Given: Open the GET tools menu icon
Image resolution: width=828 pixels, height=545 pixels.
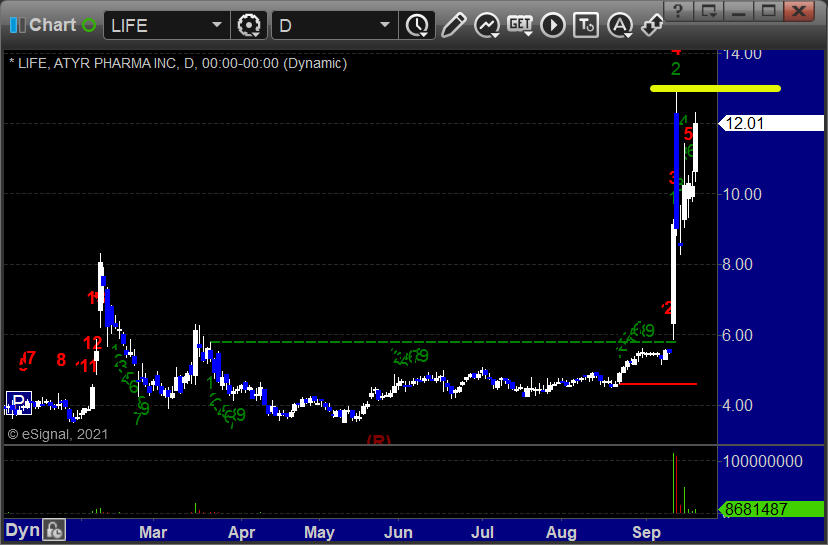Looking at the screenshot, I should (520, 25).
